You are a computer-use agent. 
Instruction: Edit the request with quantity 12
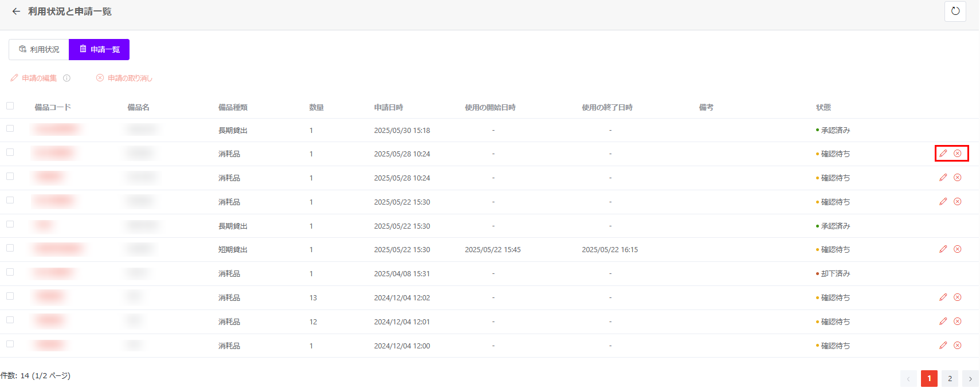[x=943, y=322]
